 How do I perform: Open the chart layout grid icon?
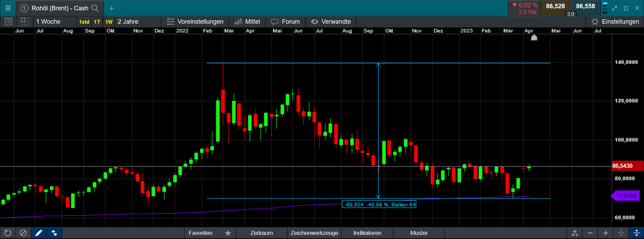(x=25, y=22)
